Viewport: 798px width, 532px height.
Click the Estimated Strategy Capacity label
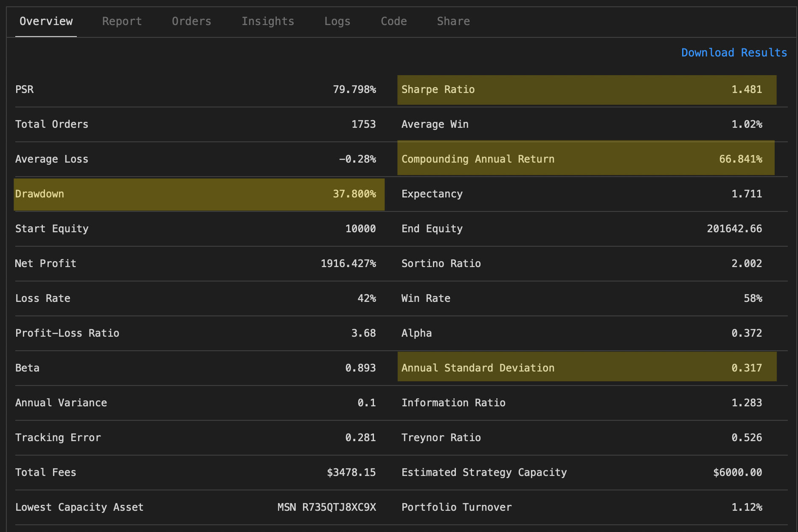pyautogui.click(x=484, y=473)
